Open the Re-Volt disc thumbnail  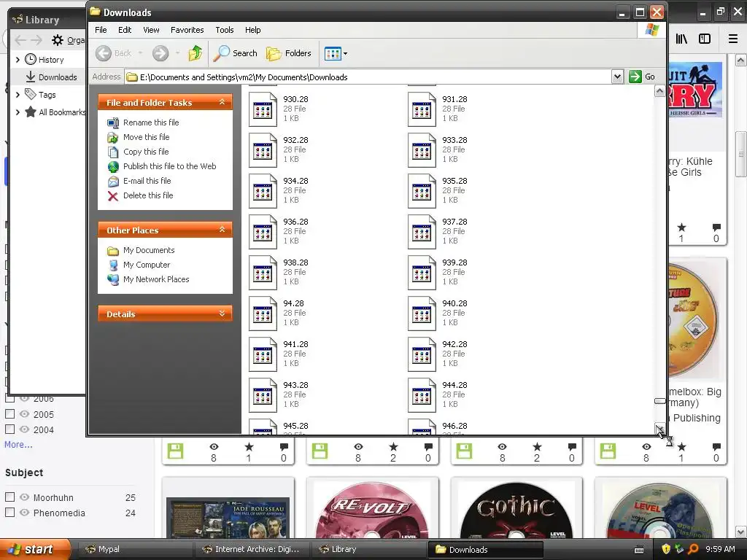372,510
